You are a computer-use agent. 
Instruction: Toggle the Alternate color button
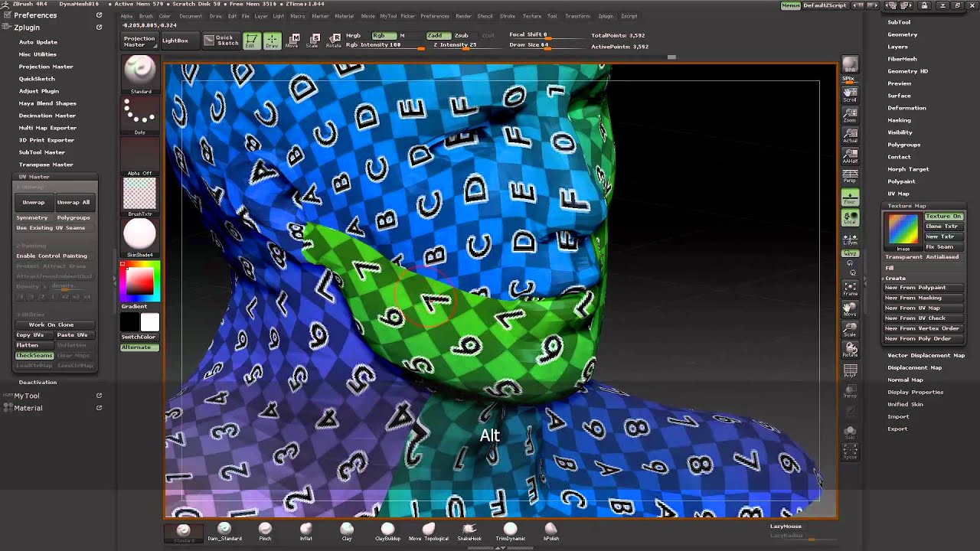tap(139, 347)
